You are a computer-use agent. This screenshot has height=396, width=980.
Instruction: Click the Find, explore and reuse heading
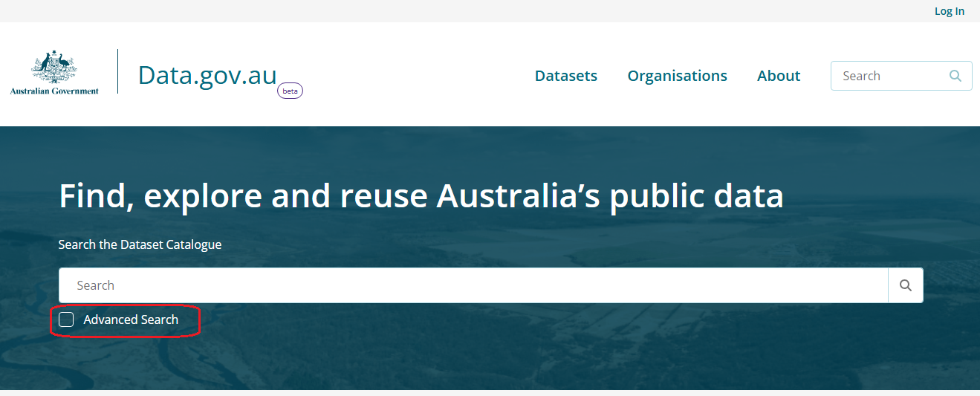[x=421, y=195]
